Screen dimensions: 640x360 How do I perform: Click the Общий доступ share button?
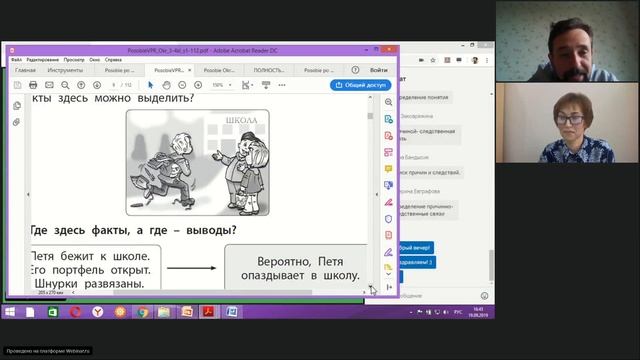360,85
